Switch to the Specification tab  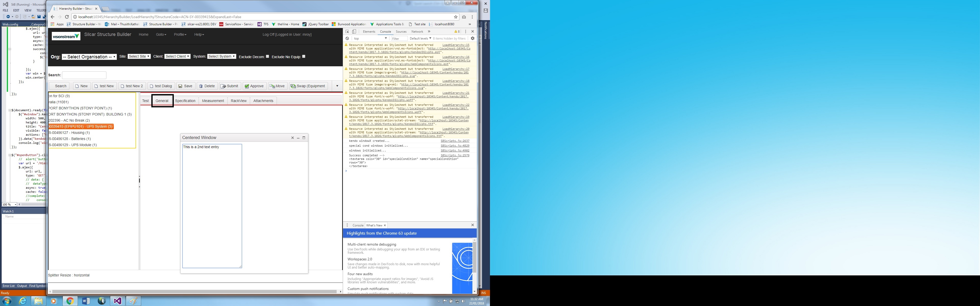point(185,101)
